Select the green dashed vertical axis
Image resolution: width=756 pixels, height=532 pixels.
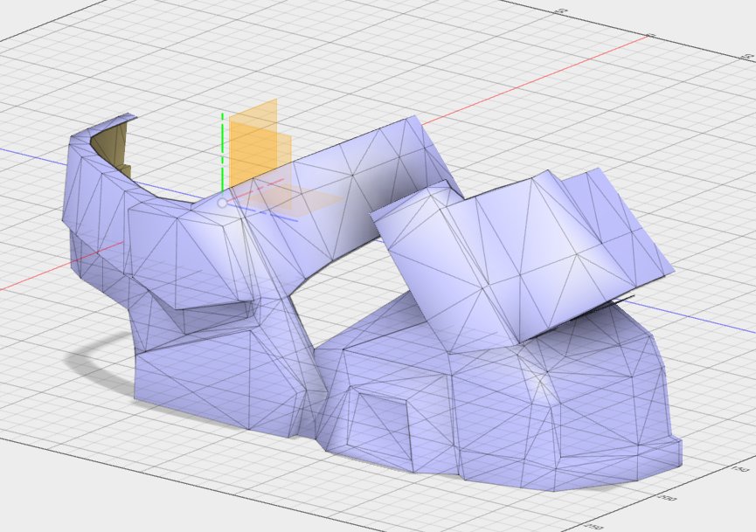pos(222,153)
